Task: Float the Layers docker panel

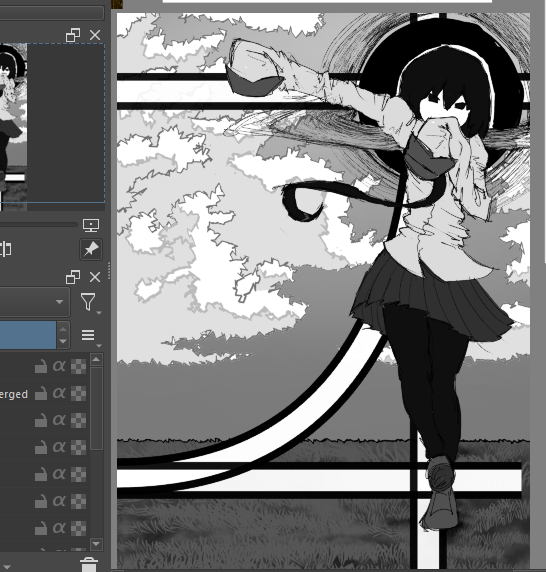Action: click(73, 277)
